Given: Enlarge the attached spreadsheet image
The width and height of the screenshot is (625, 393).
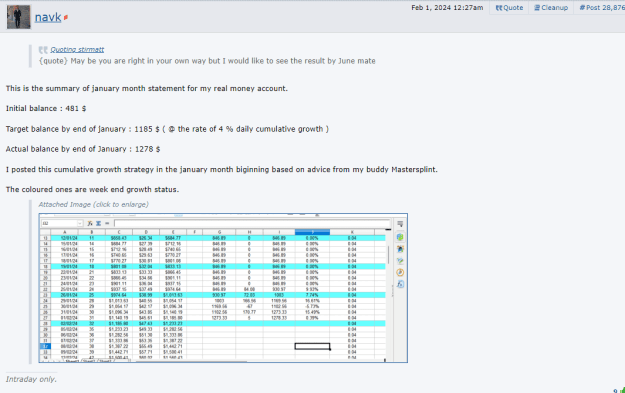Looking at the screenshot, I should 223,288.
